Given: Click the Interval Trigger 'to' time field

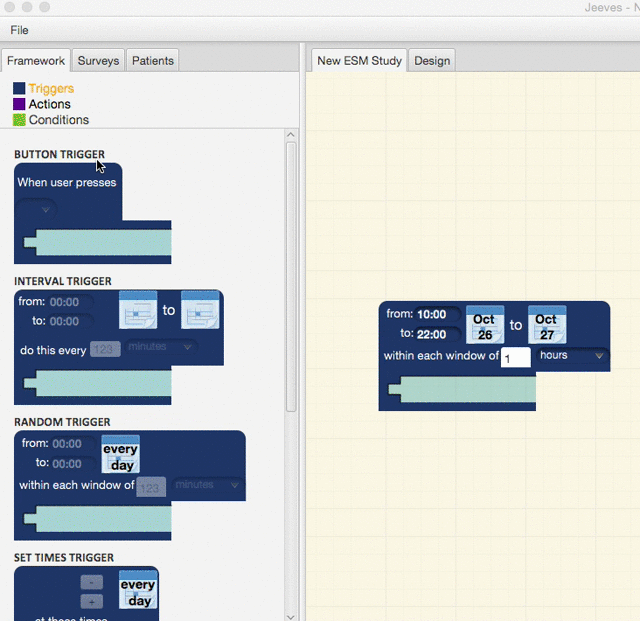Looking at the screenshot, I should pos(69,321).
